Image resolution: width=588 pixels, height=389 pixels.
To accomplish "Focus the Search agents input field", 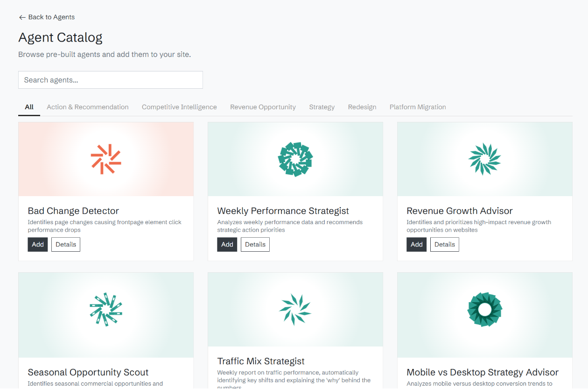I will 111,80.
